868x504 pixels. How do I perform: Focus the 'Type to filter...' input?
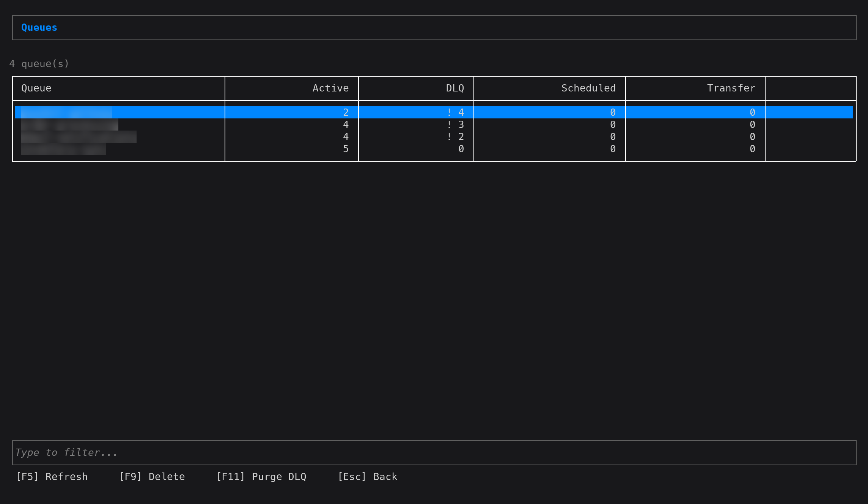(x=434, y=452)
